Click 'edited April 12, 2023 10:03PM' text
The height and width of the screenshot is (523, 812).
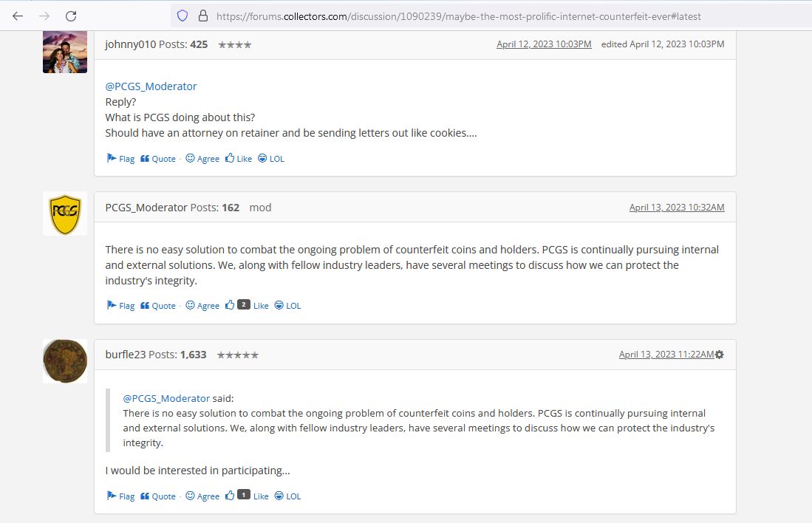(663, 44)
